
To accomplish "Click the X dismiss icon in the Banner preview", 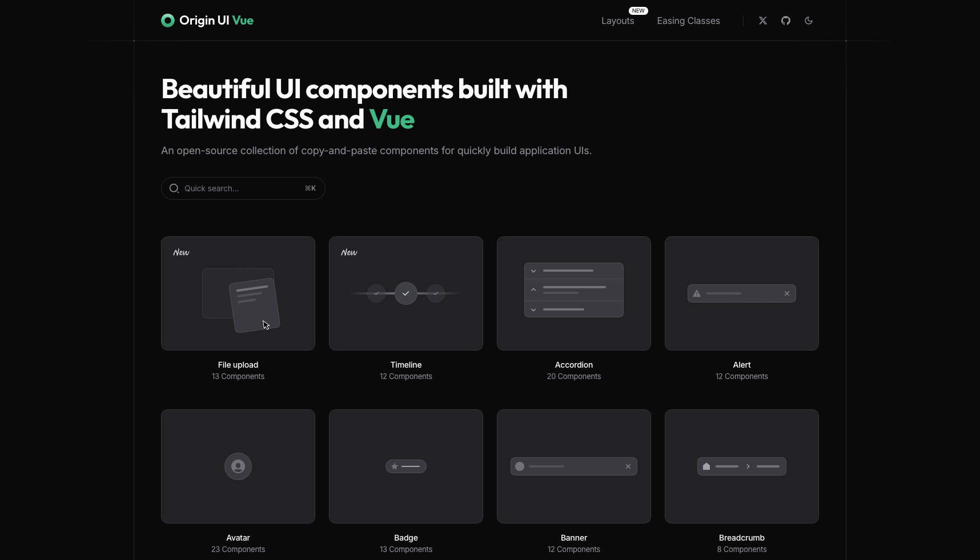I will click(628, 466).
